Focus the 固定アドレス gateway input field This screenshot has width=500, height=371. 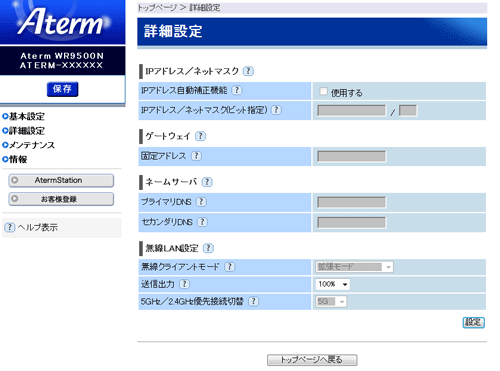[352, 156]
